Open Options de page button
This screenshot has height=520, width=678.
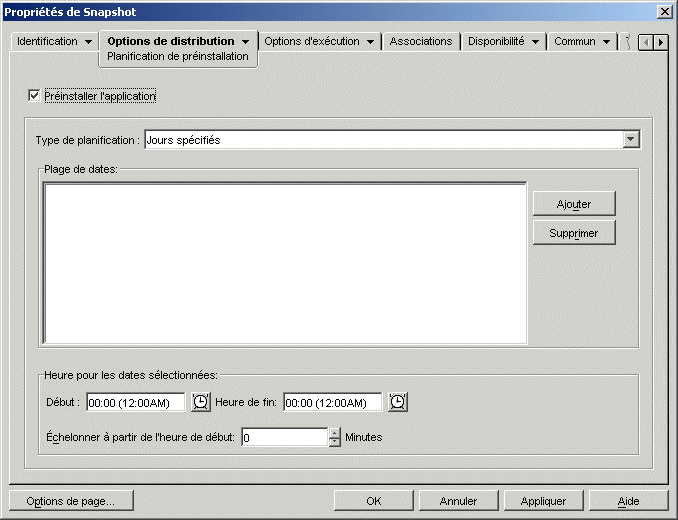(x=71, y=501)
